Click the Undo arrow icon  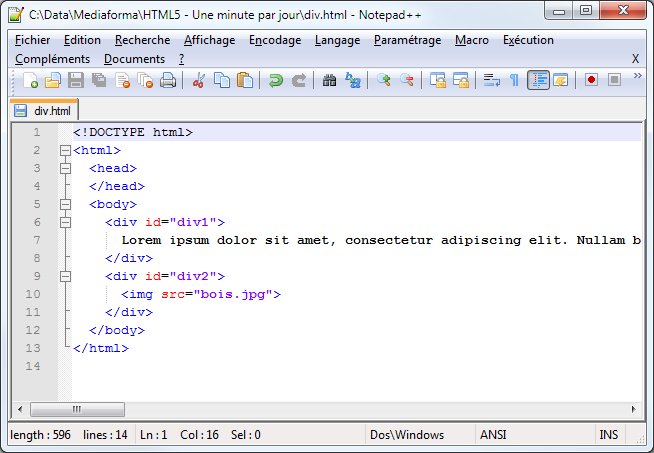click(x=276, y=81)
